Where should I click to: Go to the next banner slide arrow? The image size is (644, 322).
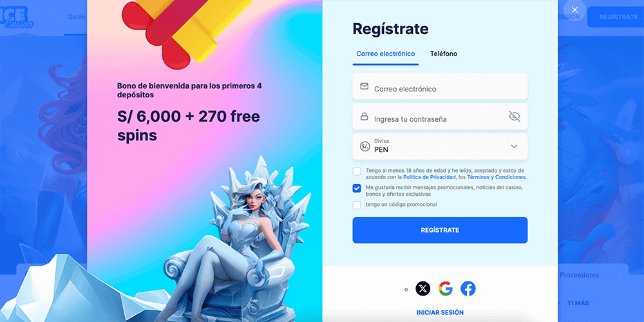coord(627,153)
